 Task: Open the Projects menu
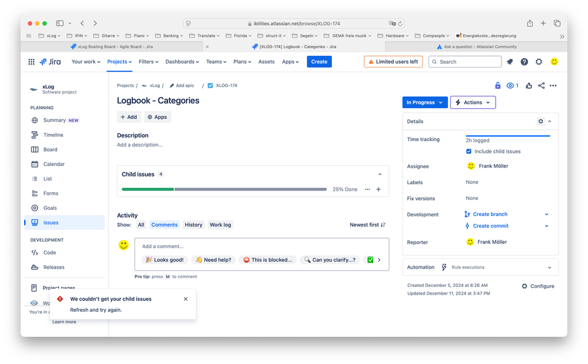[x=119, y=62]
